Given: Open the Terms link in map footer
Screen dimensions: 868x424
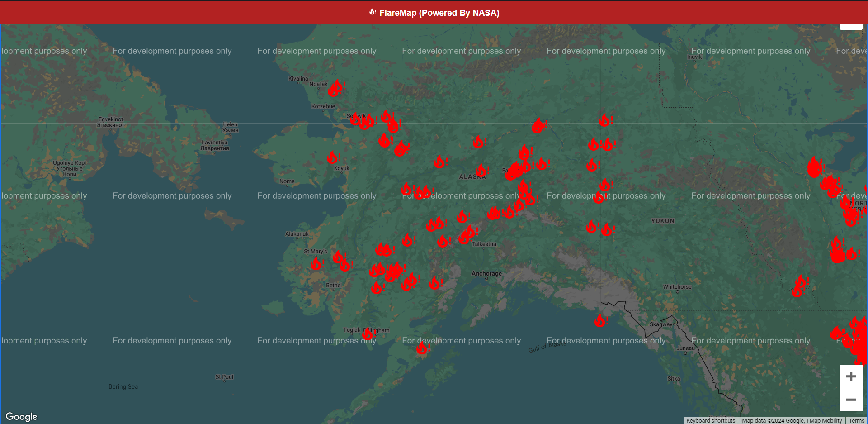Looking at the screenshot, I should click(856, 420).
